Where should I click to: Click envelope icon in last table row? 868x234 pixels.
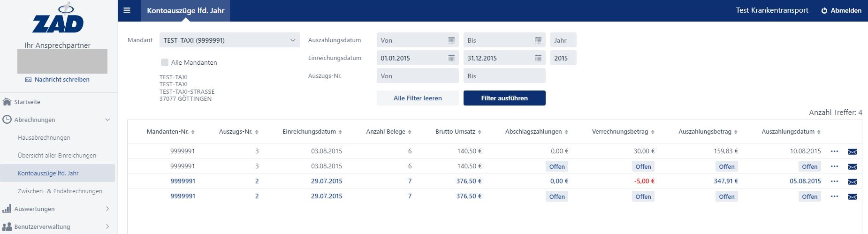click(853, 196)
